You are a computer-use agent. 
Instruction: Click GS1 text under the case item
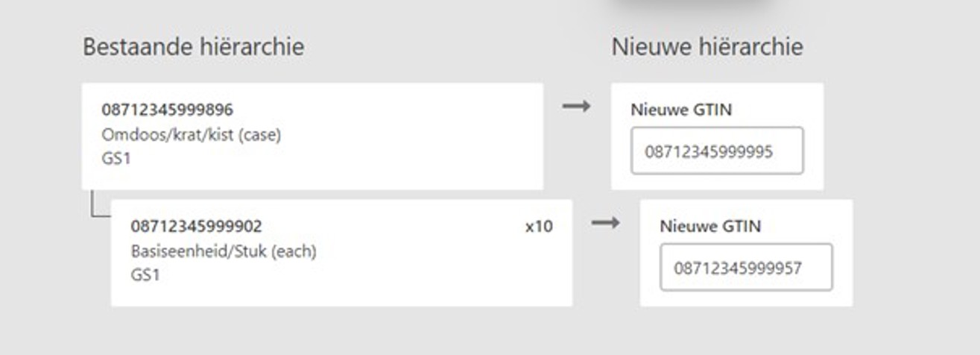[x=116, y=158]
